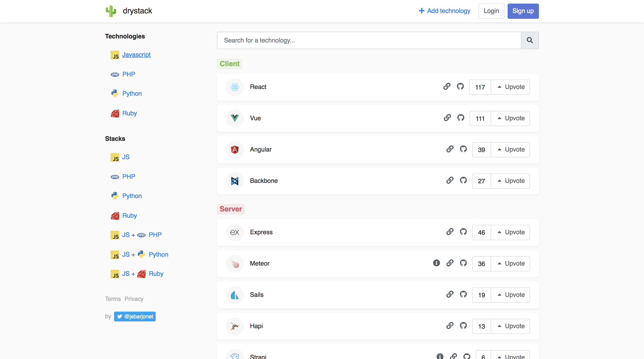Select Python under Technologies
This screenshot has width=644, height=359.
point(132,93)
